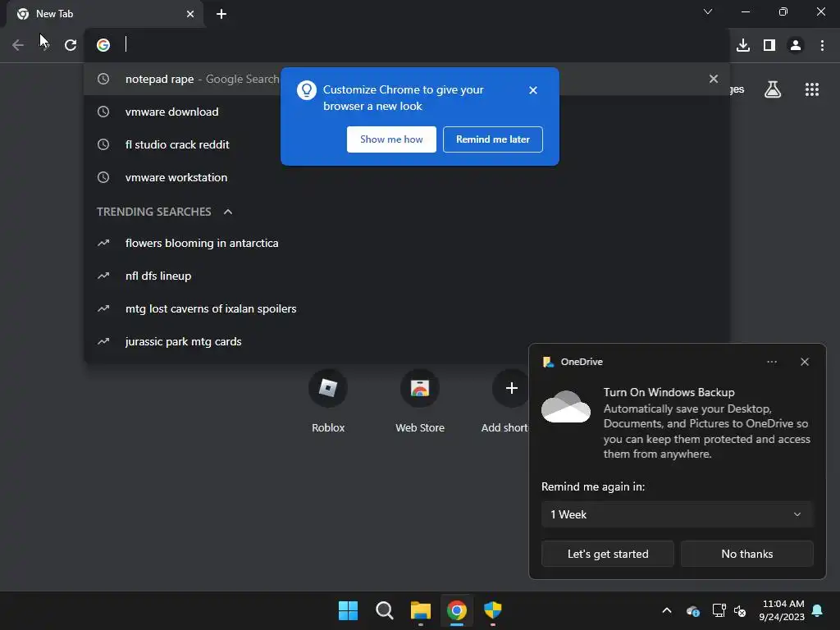Viewport: 840px width, 630px height.
Task: Click the lightbulb icon in the blue popup
Action: [307, 90]
